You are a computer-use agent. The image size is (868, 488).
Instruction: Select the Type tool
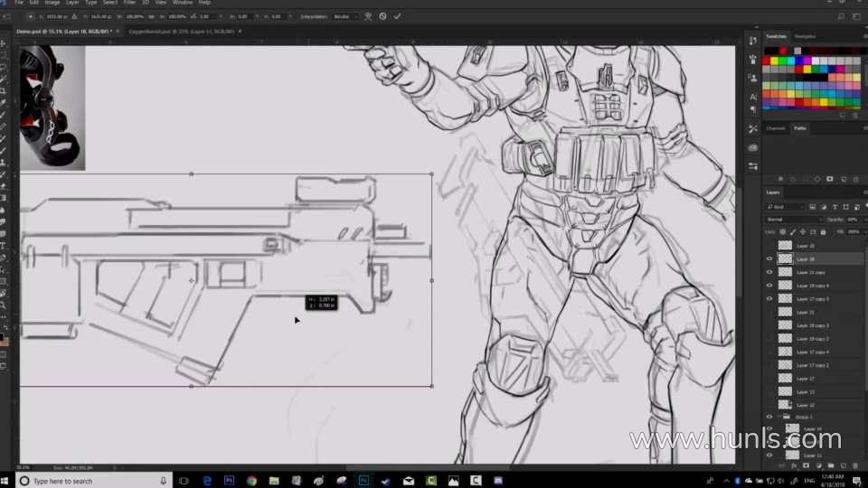tap(4, 246)
